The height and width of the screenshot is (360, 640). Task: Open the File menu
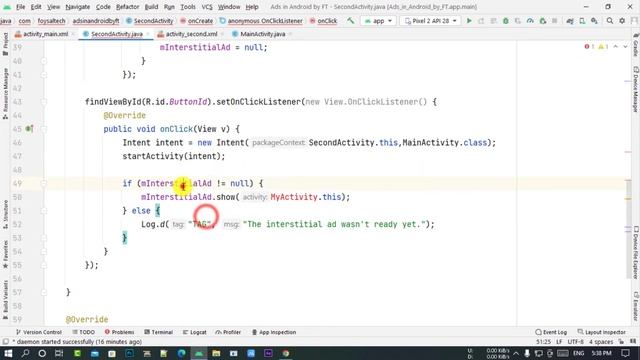(x=20, y=7)
